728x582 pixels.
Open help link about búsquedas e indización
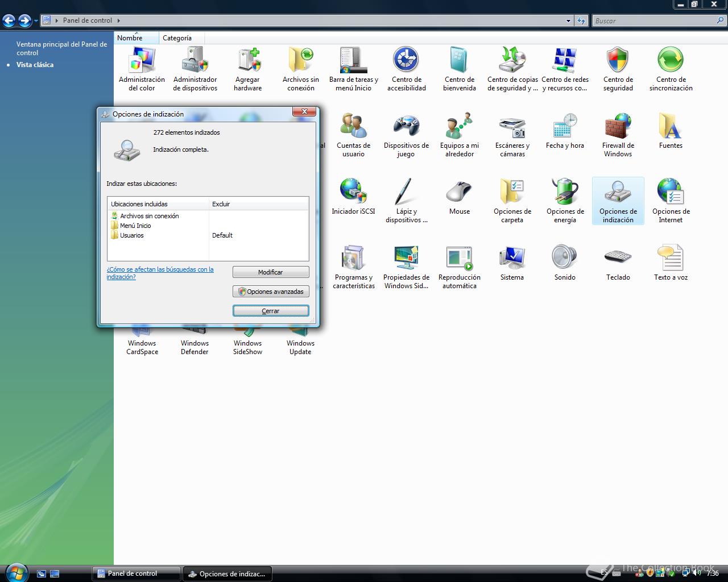click(x=160, y=273)
